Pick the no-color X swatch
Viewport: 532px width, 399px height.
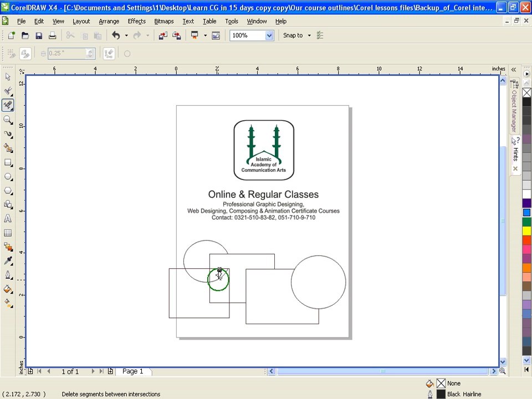(526, 93)
